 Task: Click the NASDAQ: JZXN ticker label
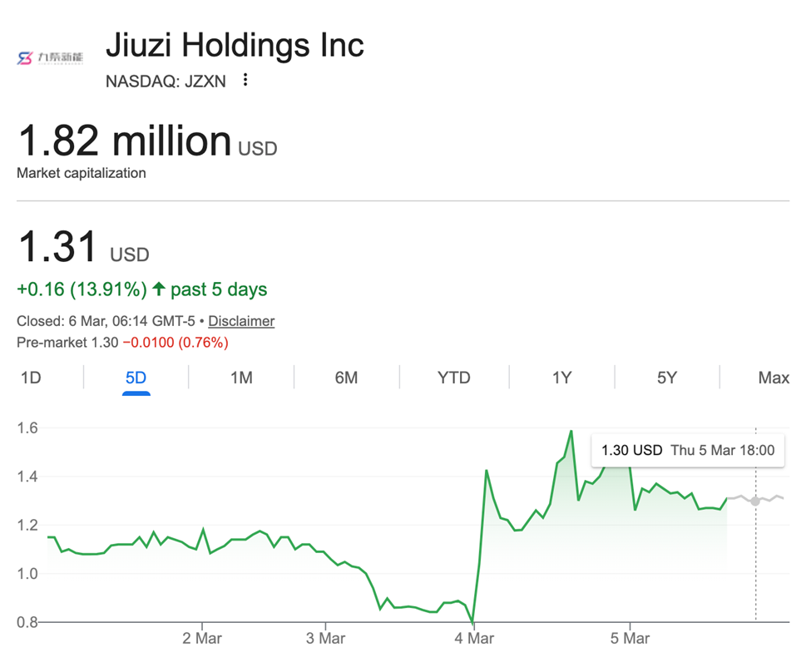165,82
